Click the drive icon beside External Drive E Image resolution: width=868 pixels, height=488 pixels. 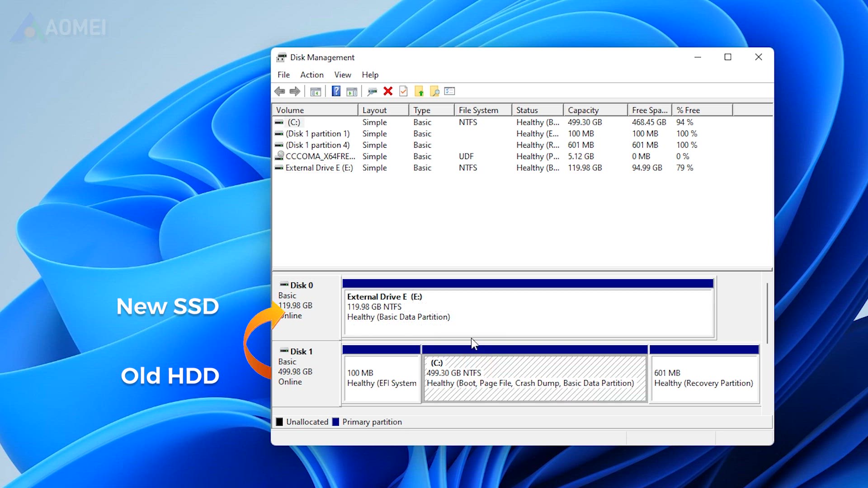(279, 168)
